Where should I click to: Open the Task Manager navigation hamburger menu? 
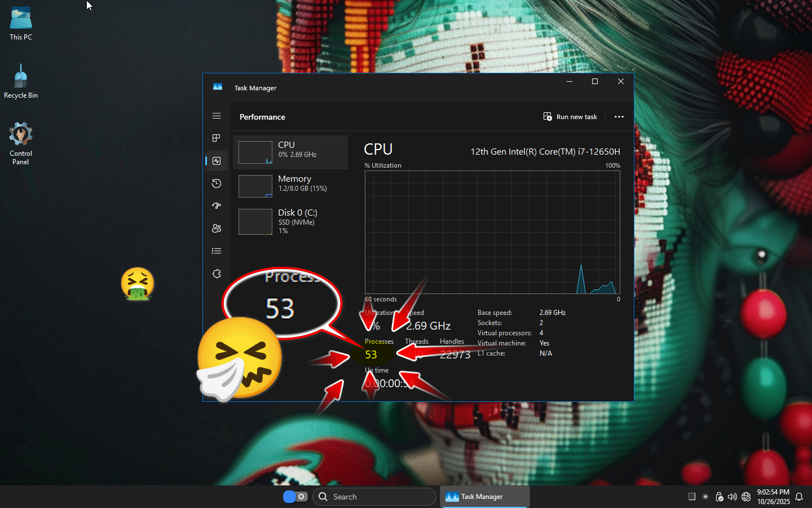click(217, 116)
